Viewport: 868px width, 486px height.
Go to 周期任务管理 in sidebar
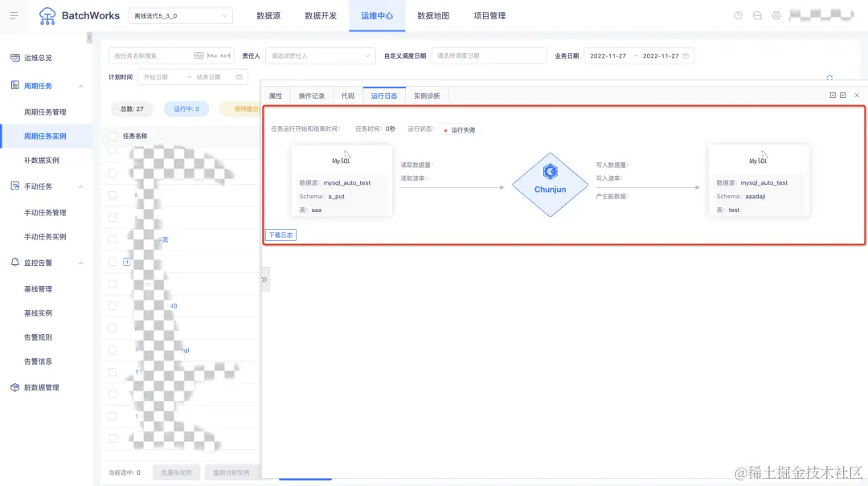coord(45,112)
